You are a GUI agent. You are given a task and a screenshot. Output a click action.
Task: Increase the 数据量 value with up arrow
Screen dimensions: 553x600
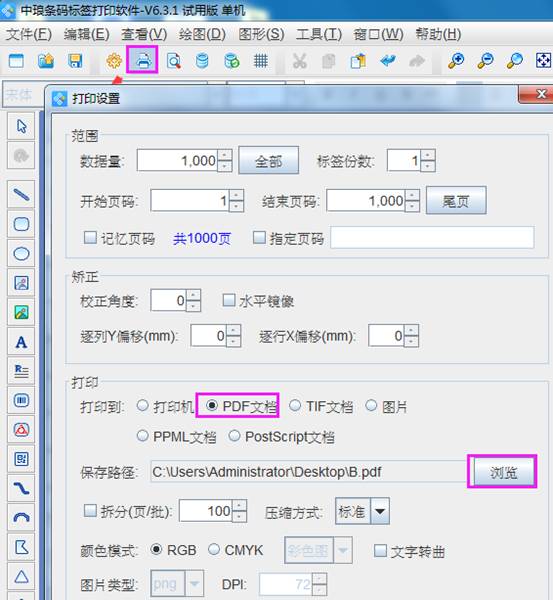pyautogui.click(x=225, y=155)
